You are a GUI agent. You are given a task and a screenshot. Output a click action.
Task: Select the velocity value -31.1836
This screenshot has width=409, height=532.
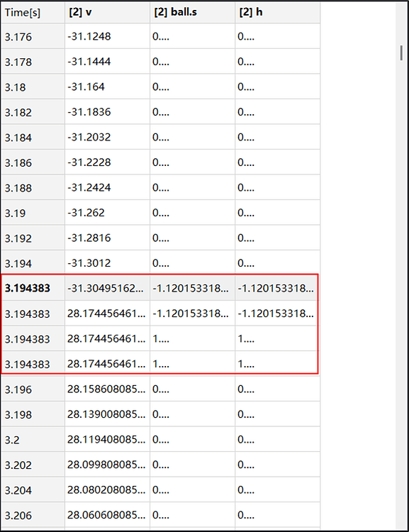pyautogui.click(x=108, y=111)
